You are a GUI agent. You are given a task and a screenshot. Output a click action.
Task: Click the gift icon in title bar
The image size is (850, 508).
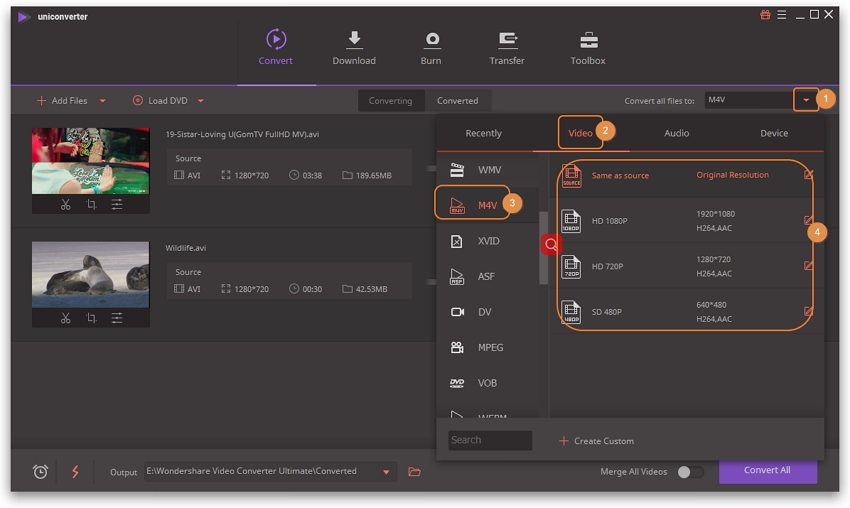click(x=765, y=15)
